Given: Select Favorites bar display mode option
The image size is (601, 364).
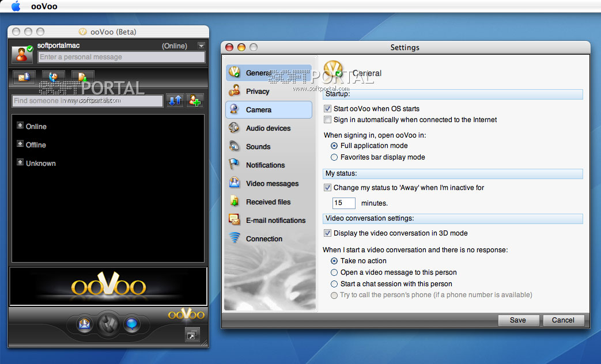Looking at the screenshot, I should point(334,157).
